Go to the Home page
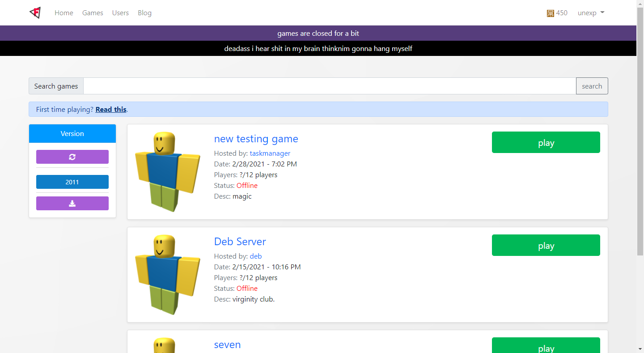 point(64,13)
